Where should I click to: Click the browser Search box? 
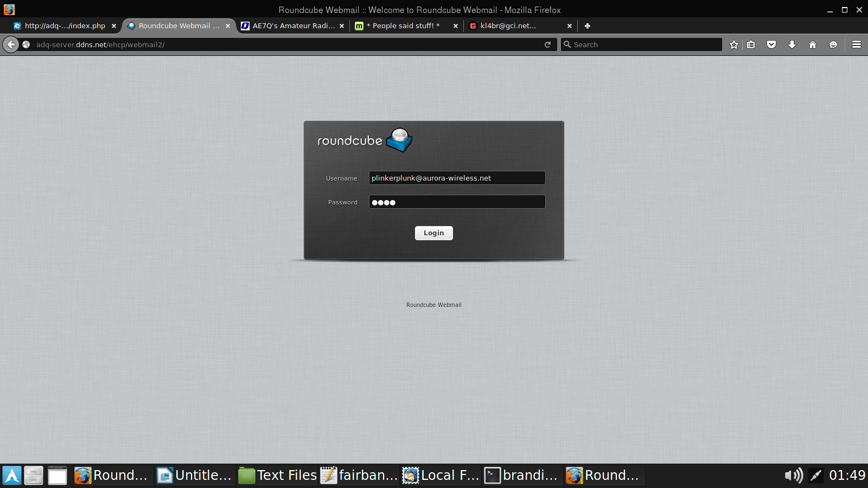pyautogui.click(x=642, y=44)
